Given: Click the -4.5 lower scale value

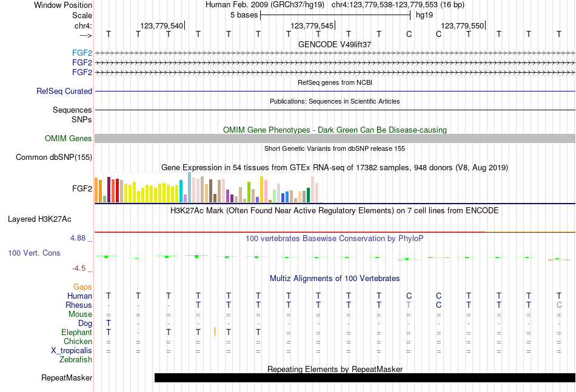Looking at the screenshot, I should 79,268.
